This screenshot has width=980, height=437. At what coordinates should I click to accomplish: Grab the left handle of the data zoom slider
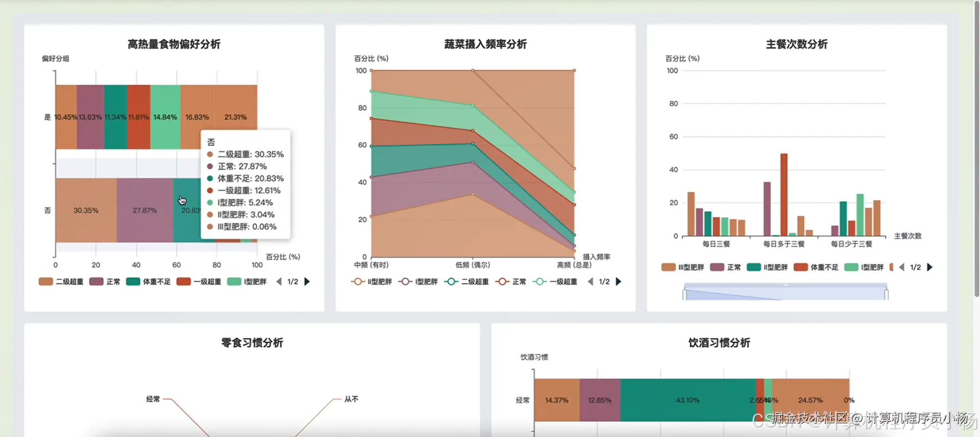[684, 294]
